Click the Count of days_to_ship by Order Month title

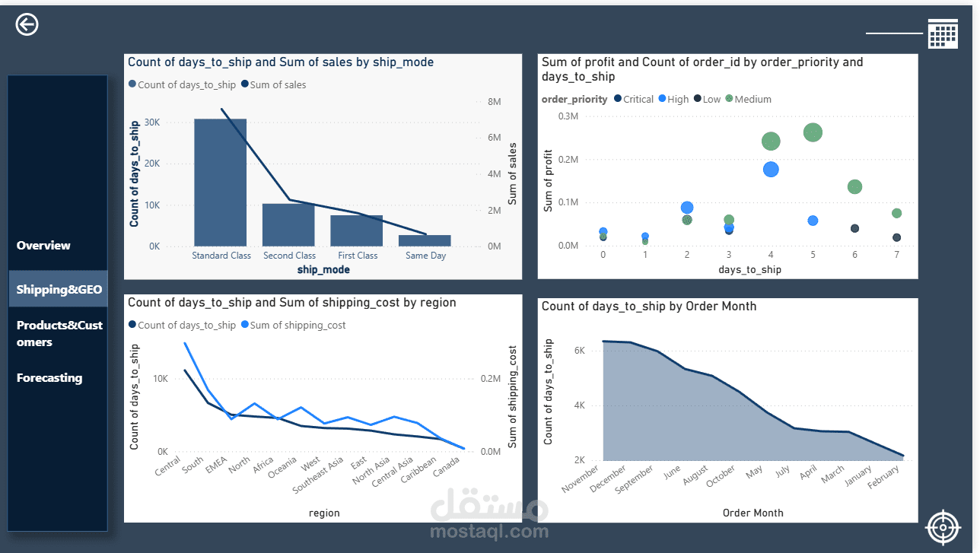point(649,306)
